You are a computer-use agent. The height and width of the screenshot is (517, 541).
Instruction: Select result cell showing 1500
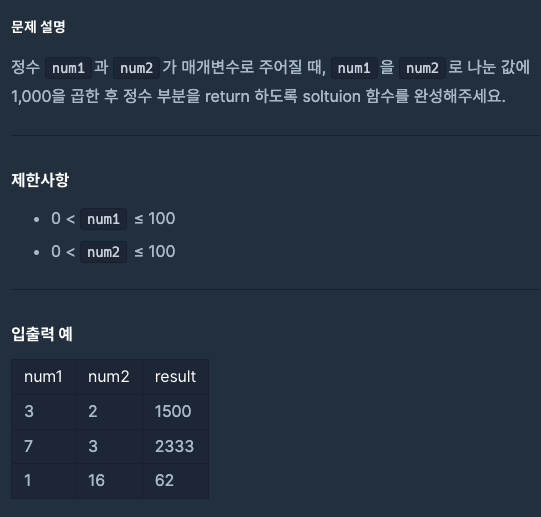click(x=175, y=411)
